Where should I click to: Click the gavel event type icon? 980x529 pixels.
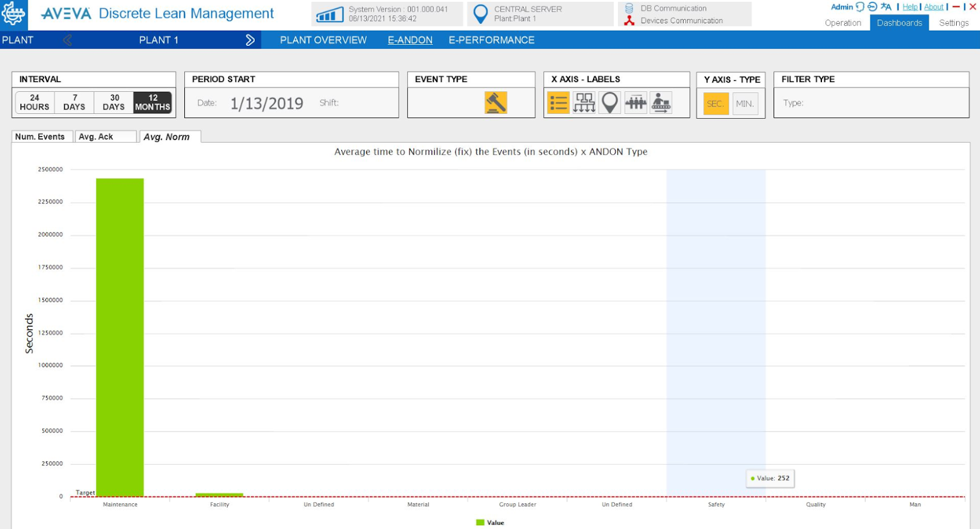496,103
